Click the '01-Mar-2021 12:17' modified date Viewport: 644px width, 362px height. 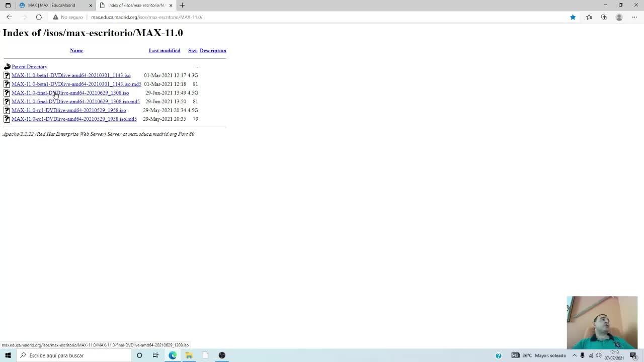pos(165,75)
